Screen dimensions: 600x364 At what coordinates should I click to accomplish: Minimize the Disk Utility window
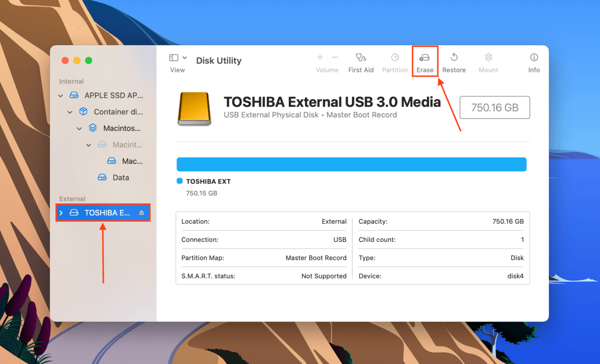[x=77, y=60]
